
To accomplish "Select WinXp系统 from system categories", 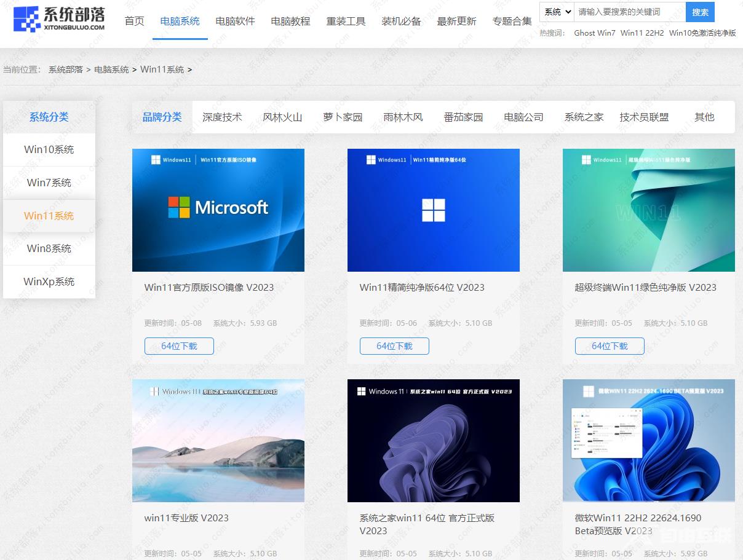I will point(49,282).
